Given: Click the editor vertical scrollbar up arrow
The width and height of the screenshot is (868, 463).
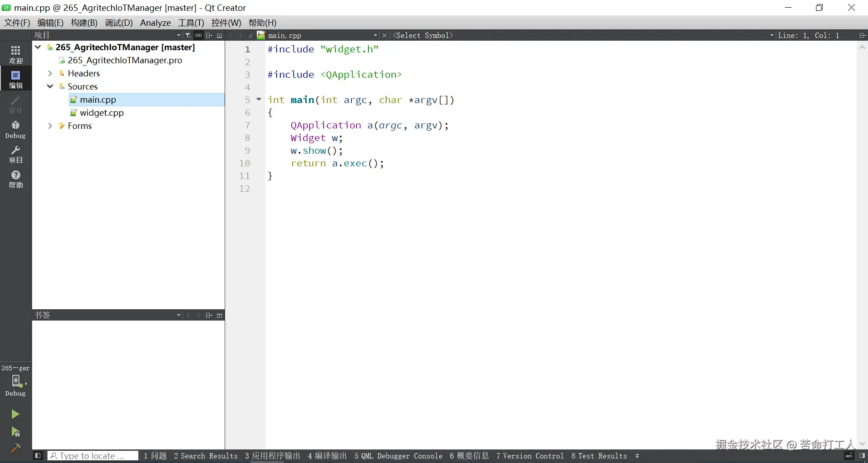Looking at the screenshot, I should coord(862,47).
